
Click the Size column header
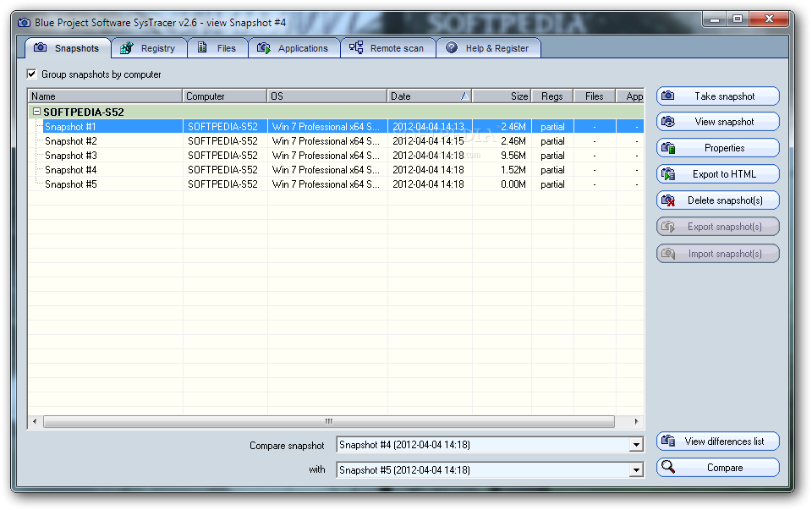pyautogui.click(x=502, y=96)
